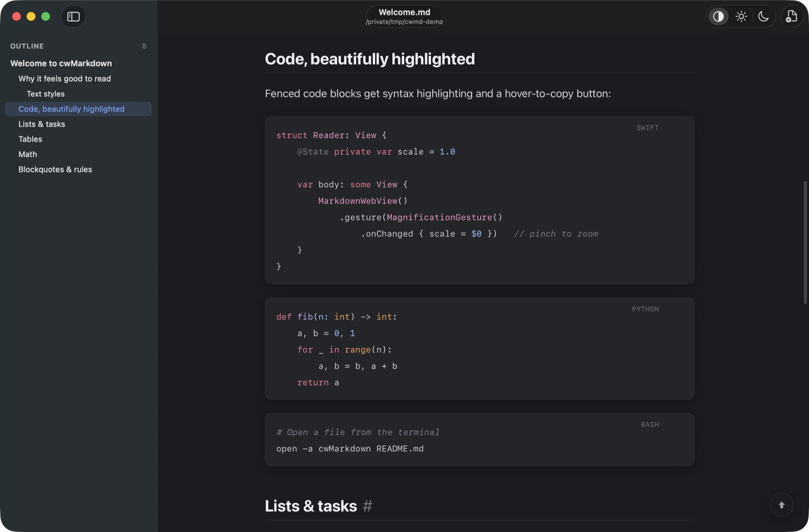
Task: Click the anchor # beside Lists & tasks
Action: pos(368,506)
